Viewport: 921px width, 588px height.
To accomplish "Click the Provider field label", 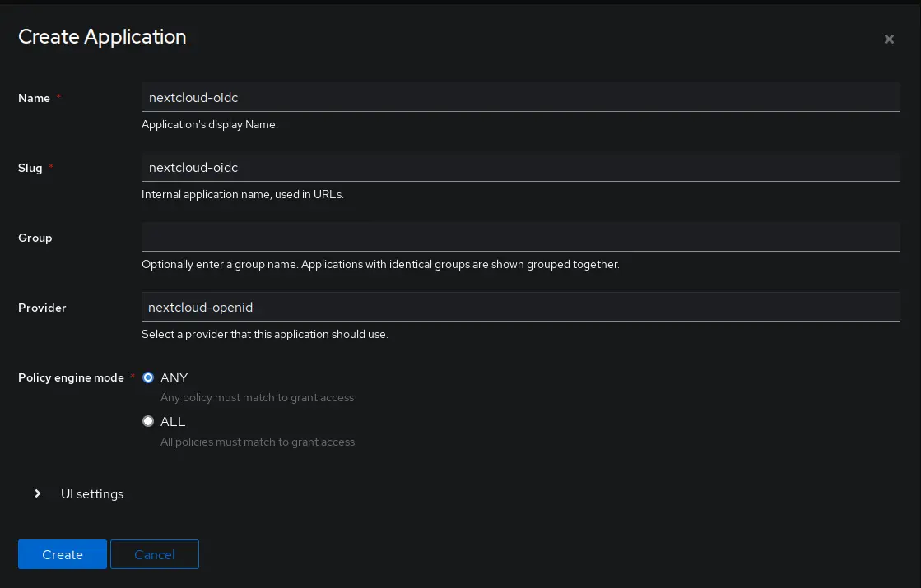I will click(42, 308).
